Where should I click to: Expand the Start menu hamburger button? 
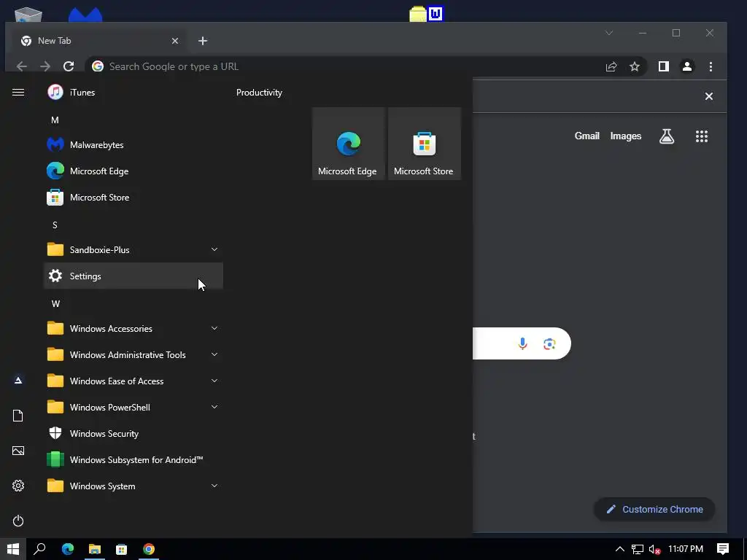pos(18,93)
